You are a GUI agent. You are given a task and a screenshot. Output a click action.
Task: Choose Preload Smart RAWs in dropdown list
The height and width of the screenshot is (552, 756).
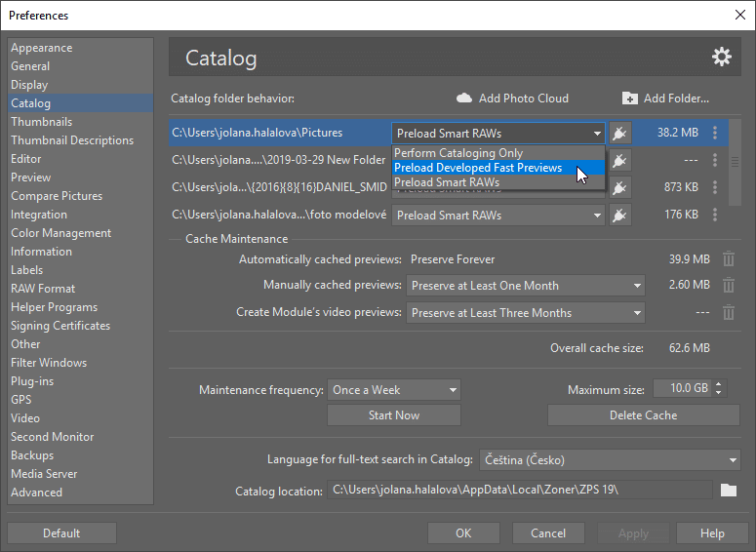498,181
